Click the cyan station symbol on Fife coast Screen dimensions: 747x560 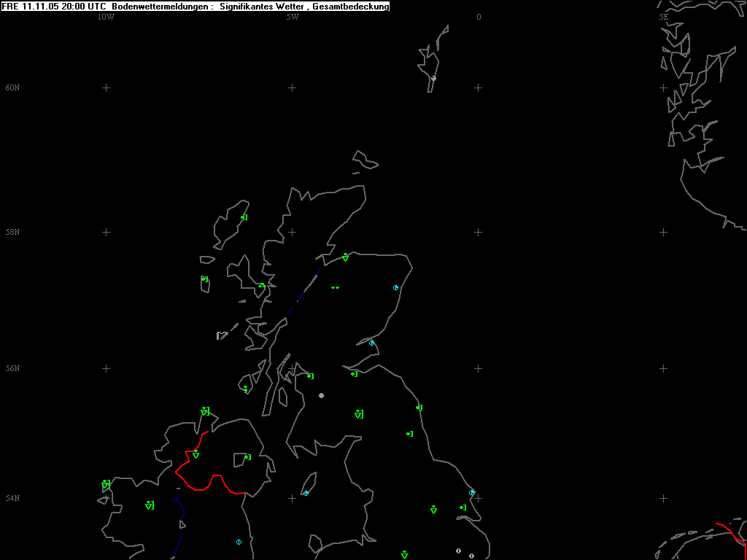[371, 343]
